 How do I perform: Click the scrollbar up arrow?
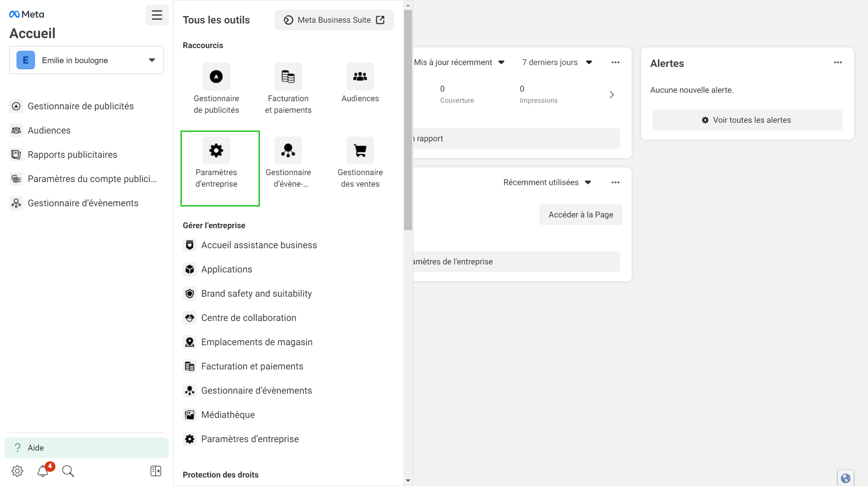point(408,5)
